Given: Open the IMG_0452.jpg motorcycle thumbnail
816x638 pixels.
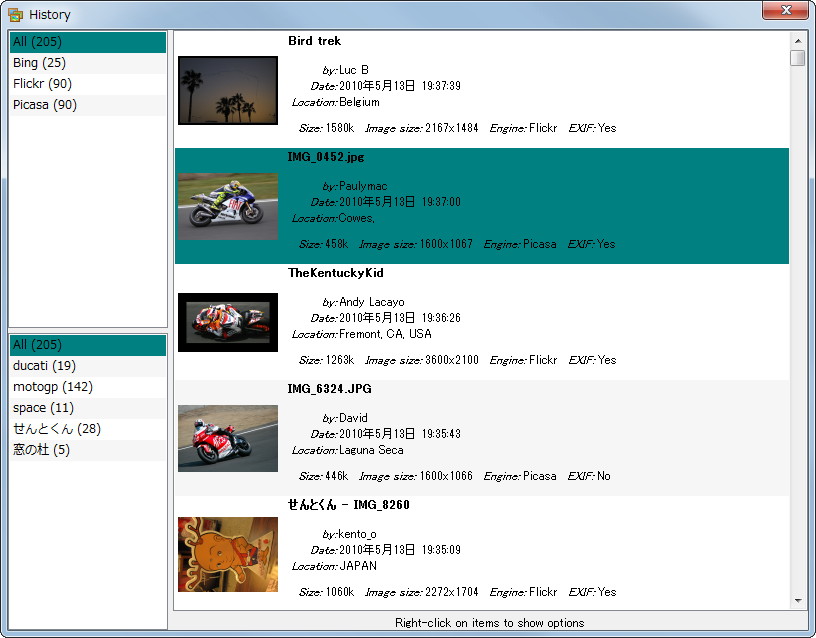Looking at the screenshot, I should coord(228,207).
